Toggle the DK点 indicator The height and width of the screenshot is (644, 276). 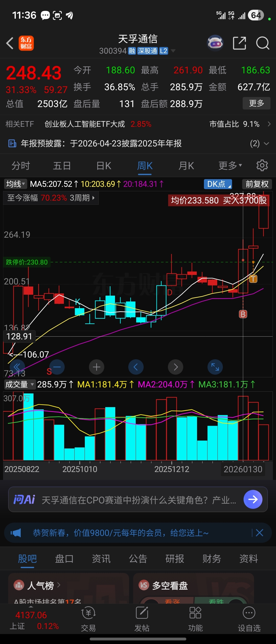[x=218, y=184]
